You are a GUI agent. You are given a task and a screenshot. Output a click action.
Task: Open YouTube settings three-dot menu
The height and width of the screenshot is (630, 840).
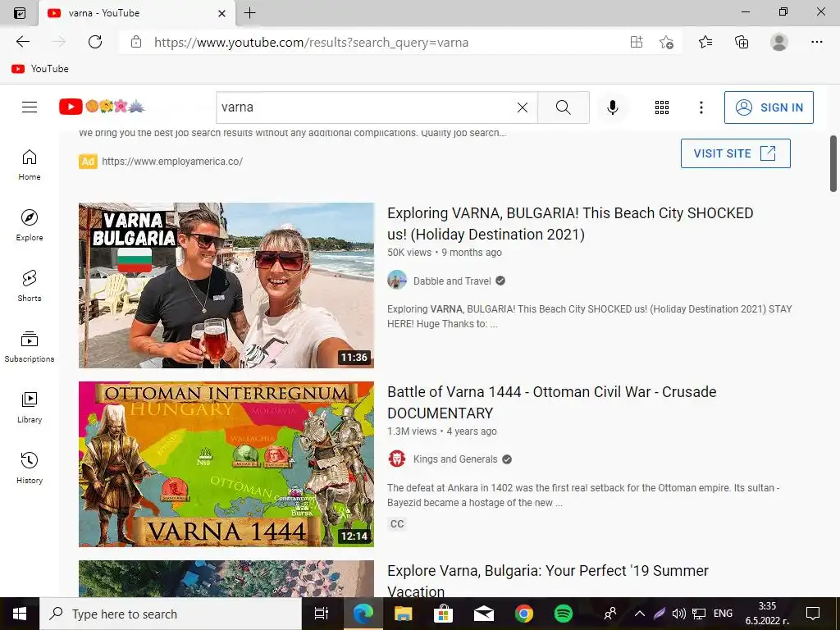(x=701, y=107)
